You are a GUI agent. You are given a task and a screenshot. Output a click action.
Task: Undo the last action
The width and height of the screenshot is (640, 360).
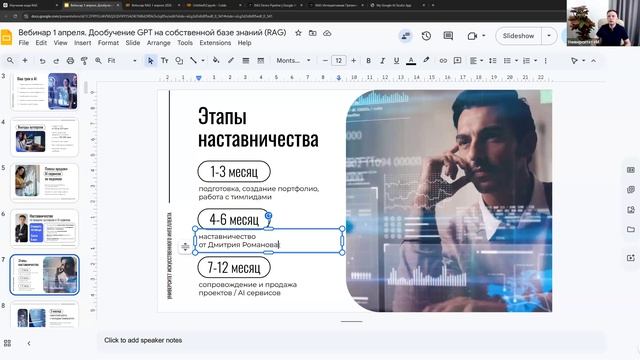click(42, 60)
